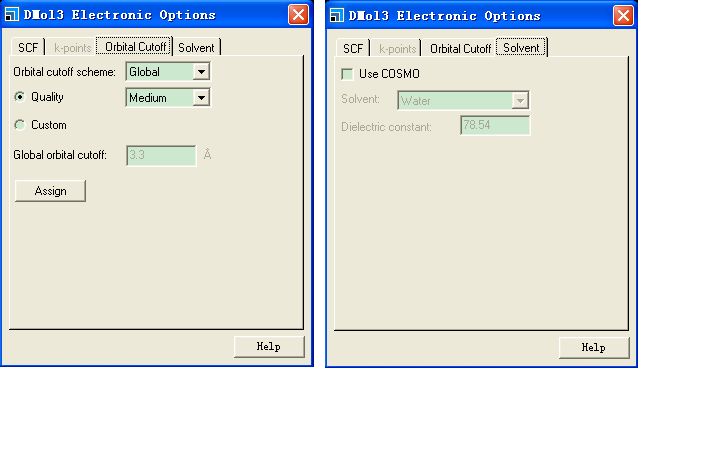Select the Custom radio button

pyautogui.click(x=19, y=125)
